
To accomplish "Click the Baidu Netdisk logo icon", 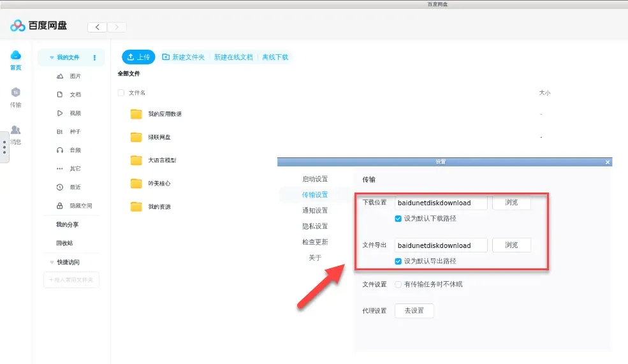I will point(18,25).
